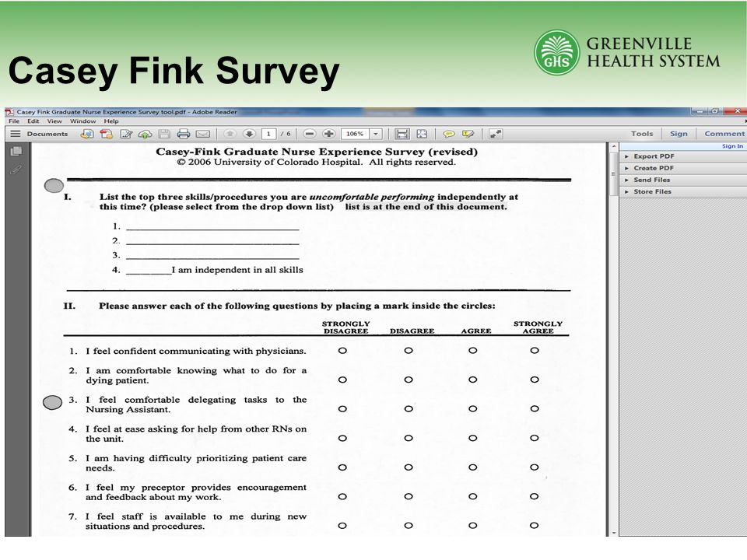The height and width of the screenshot is (560, 747).
Task: Click the cloud upload icon
Action: [145, 135]
